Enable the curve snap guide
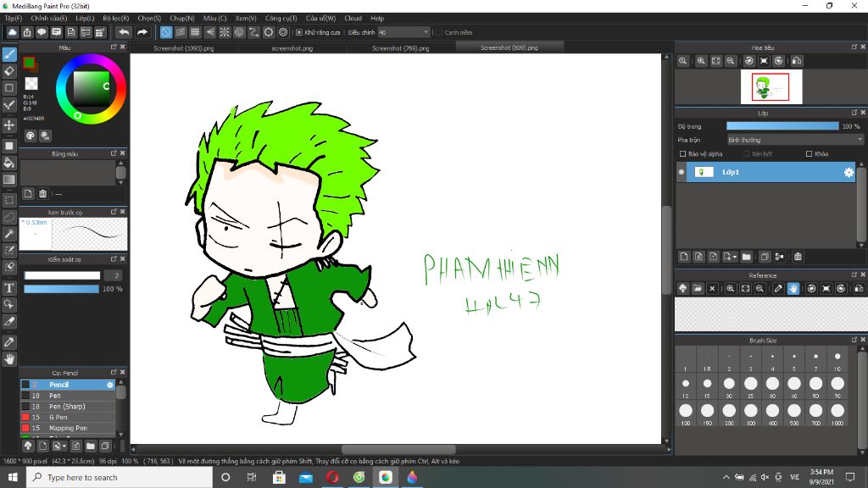Viewport: 868px width, 488px height. (x=253, y=33)
